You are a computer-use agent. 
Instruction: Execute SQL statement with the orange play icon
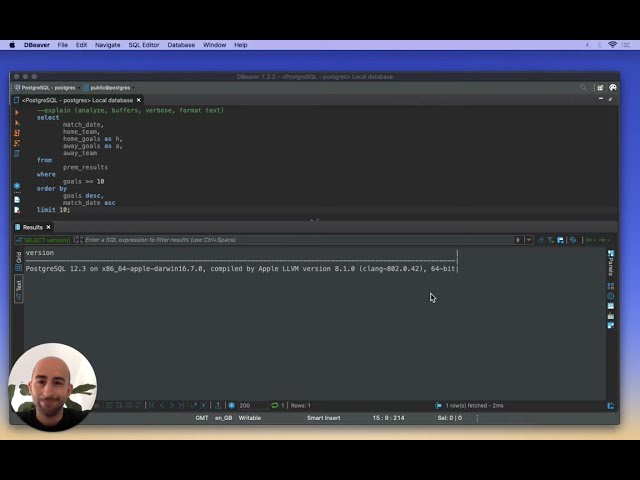point(17,112)
